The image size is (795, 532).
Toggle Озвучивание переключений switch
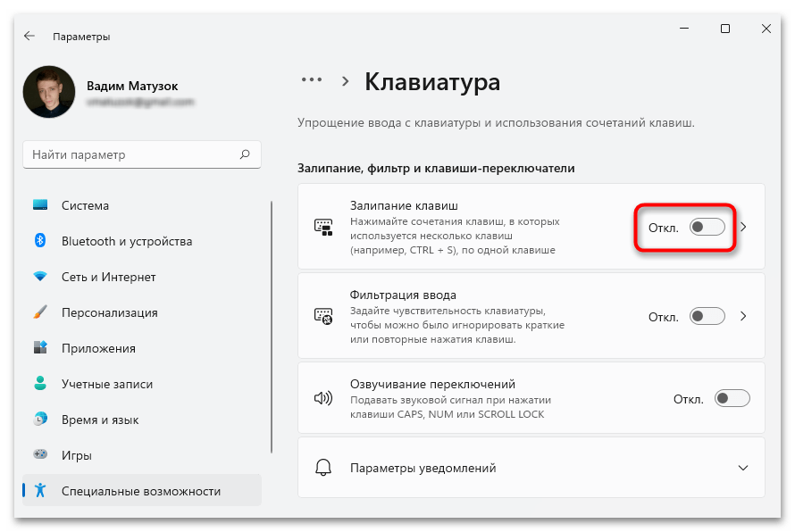pos(732,398)
